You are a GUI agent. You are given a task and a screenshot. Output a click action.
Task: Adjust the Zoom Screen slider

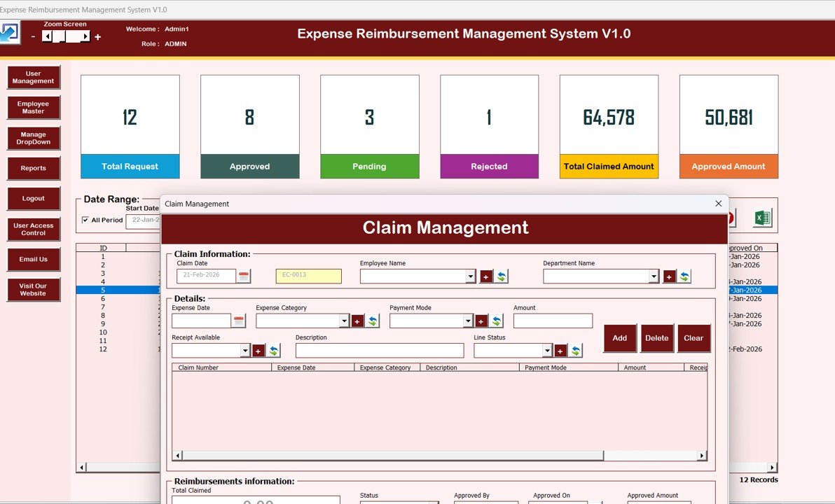click(x=64, y=35)
